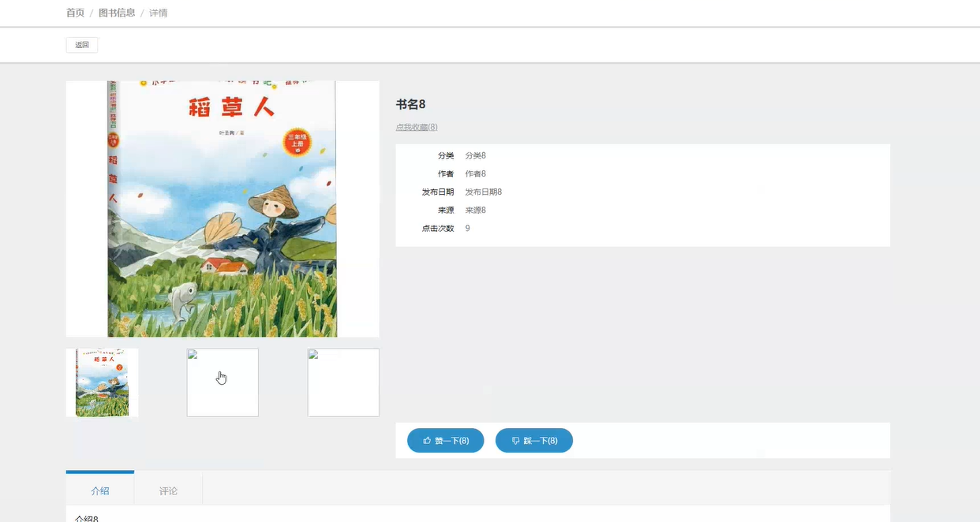Click the 作者8 value
The image size is (980, 522).
point(476,173)
